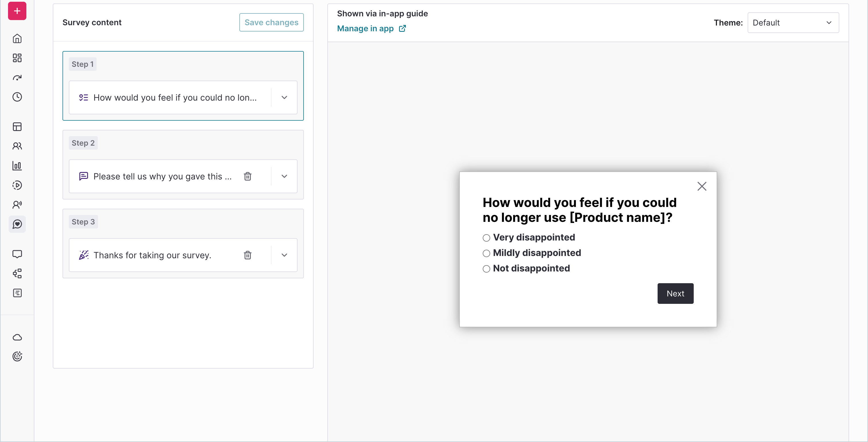
Task: Open the target goal icon
Action: pyautogui.click(x=17, y=356)
